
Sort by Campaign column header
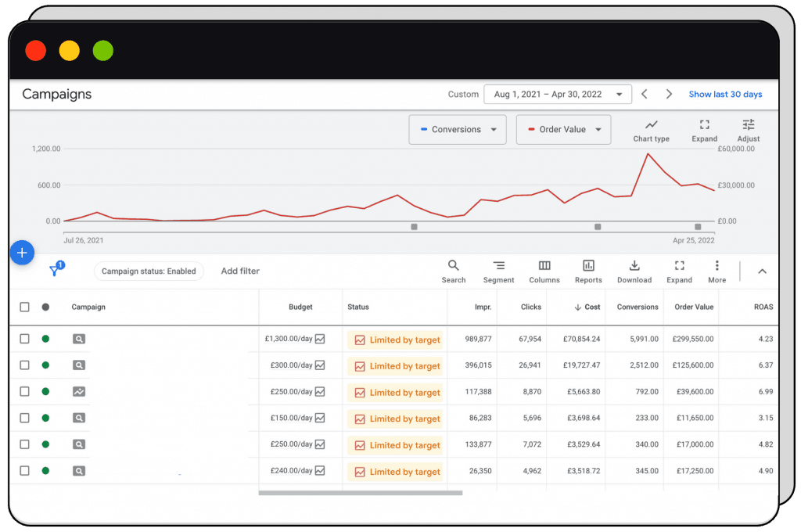(88, 307)
